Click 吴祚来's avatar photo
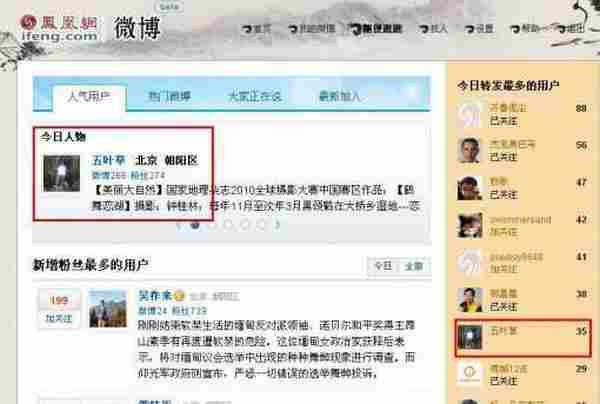This screenshot has width=600, height=404. click(108, 308)
